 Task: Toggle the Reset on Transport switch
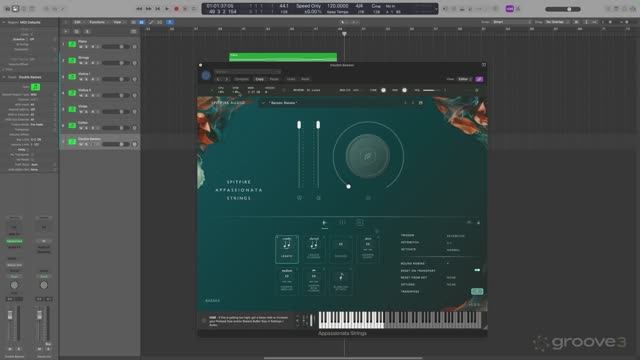point(477,270)
